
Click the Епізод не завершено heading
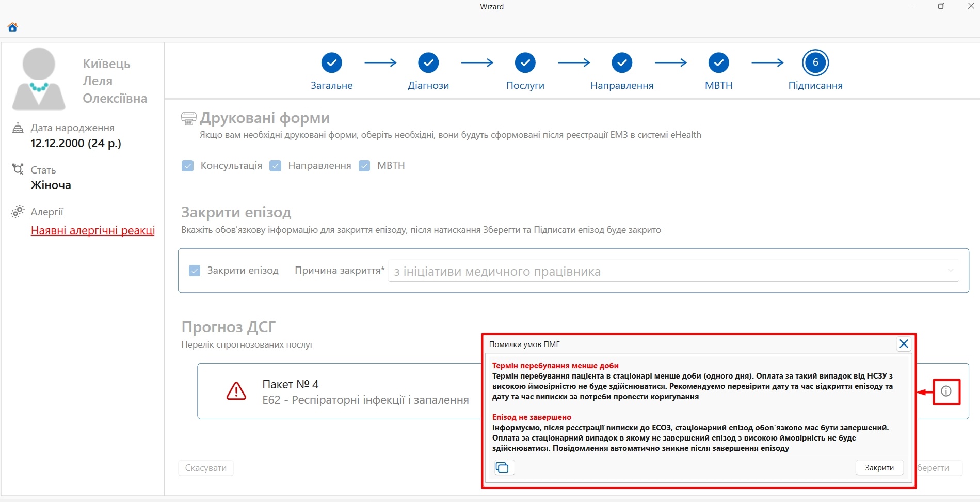point(532,417)
